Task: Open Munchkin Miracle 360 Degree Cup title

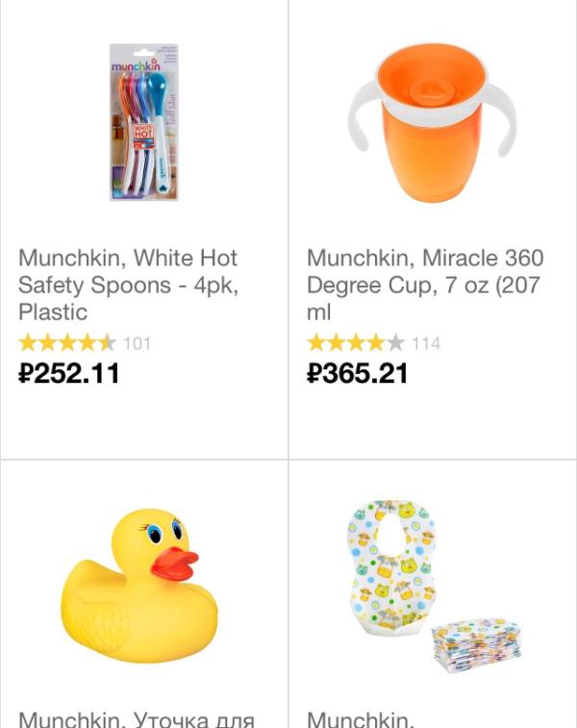Action: pos(425,285)
